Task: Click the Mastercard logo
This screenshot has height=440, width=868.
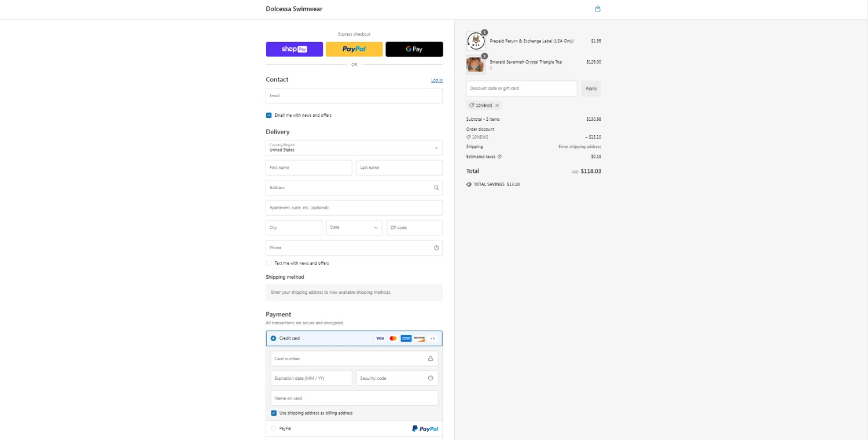Action: pyautogui.click(x=393, y=338)
